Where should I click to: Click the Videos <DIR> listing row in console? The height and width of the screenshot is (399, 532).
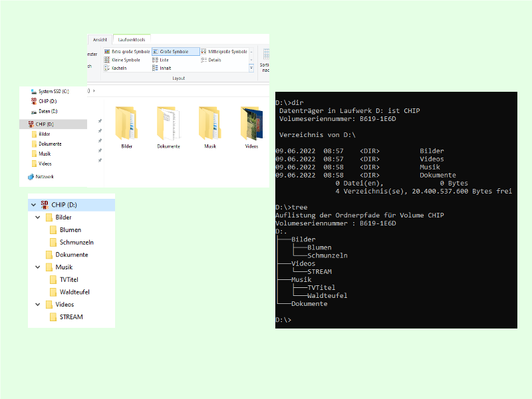tap(360, 159)
